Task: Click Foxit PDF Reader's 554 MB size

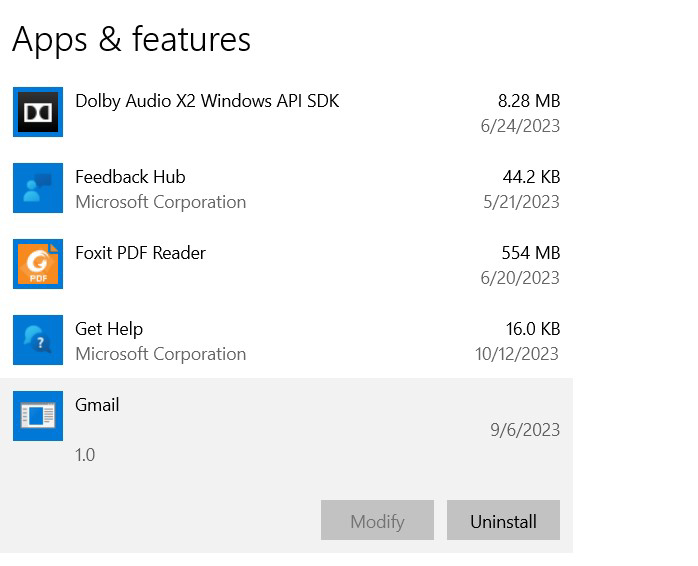Action: coord(530,253)
